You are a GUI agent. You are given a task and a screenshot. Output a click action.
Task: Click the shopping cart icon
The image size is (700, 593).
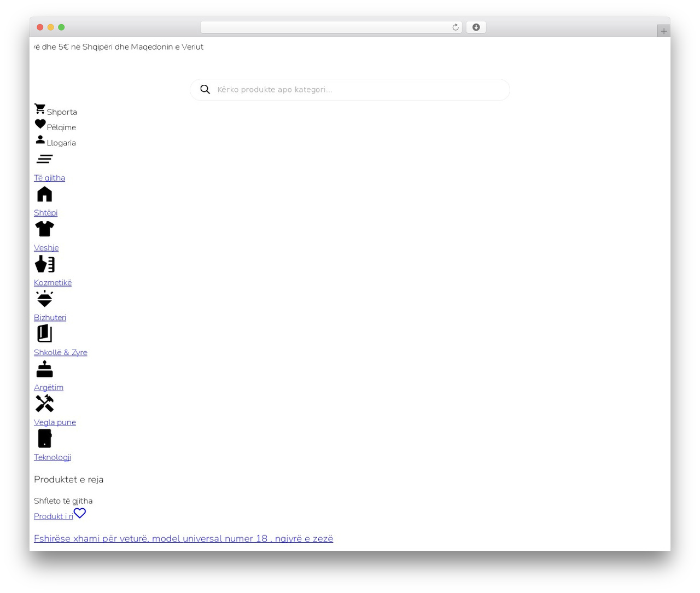coord(40,109)
